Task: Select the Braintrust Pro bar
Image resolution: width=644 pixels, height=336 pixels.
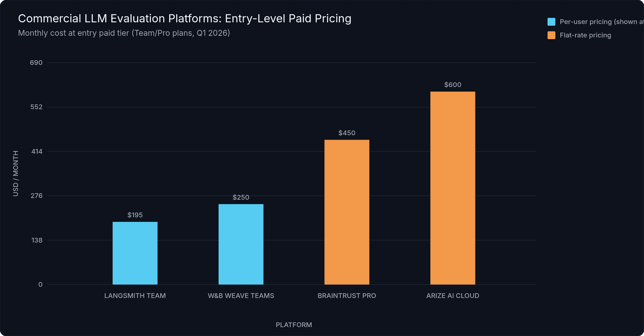Action: click(x=347, y=212)
